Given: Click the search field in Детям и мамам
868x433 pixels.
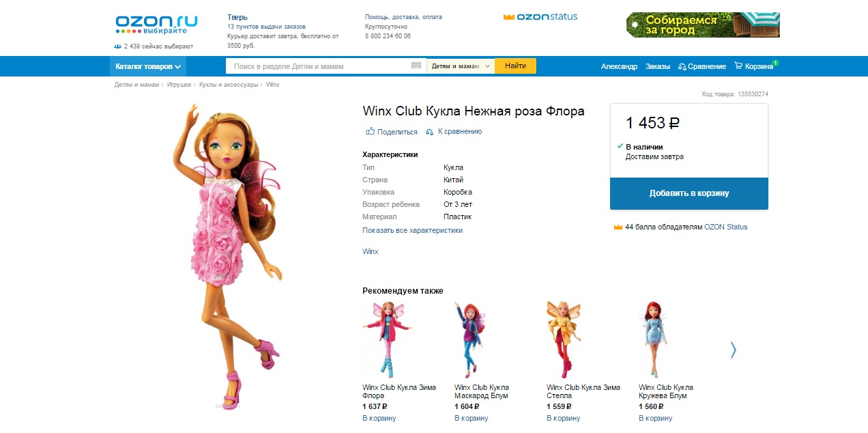Looking at the screenshot, I should (319, 66).
